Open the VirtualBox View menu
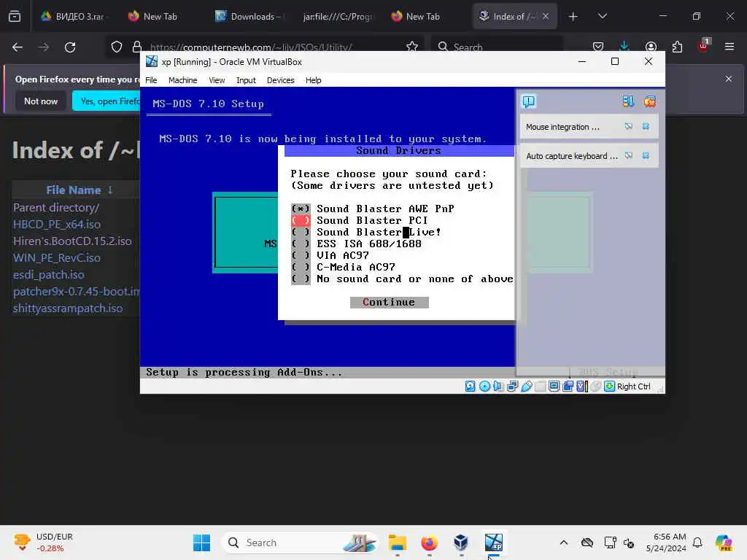 [217, 80]
